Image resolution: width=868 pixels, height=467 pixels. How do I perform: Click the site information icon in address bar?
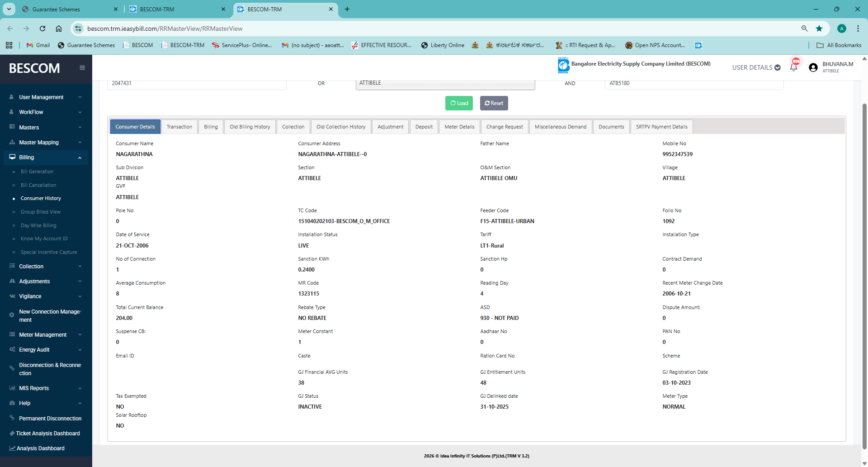tap(78, 29)
